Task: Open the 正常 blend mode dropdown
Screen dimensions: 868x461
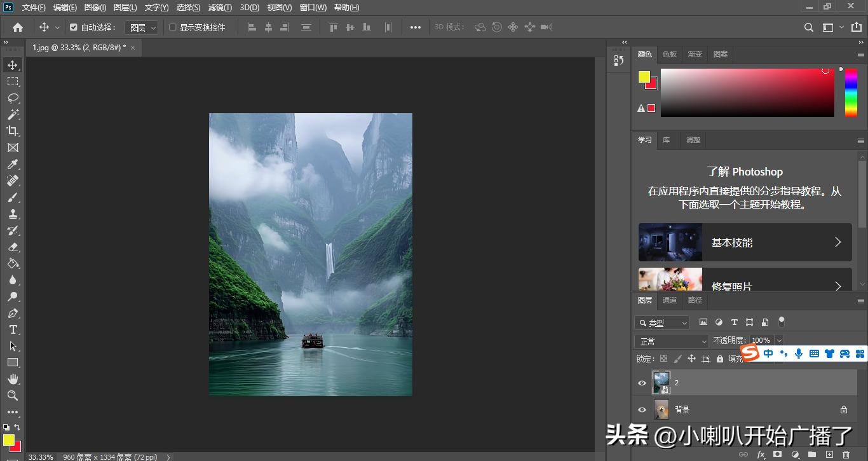Action: click(x=672, y=341)
